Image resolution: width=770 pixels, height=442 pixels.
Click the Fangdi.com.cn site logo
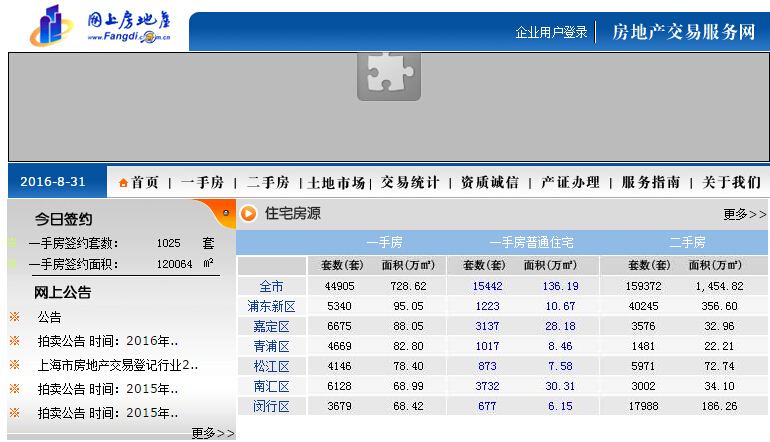(100, 26)
